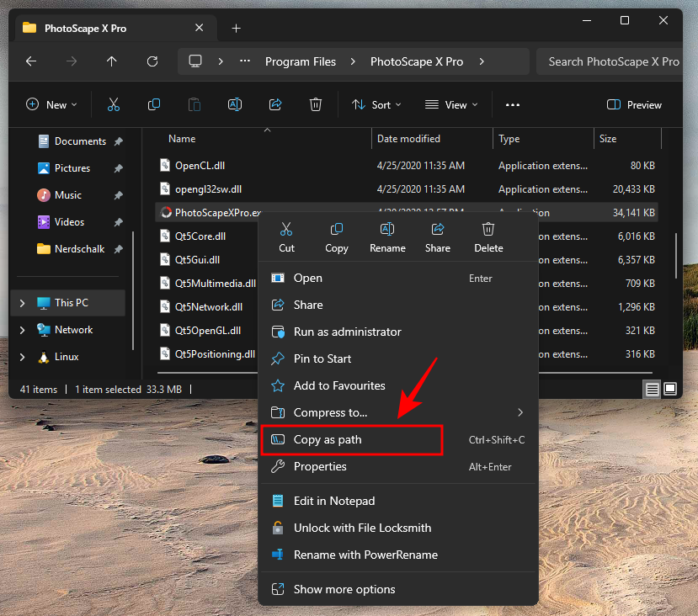This screenshot has width=698, height=616.
Task: Select Open in the context menu
Action: click(398, 279)
